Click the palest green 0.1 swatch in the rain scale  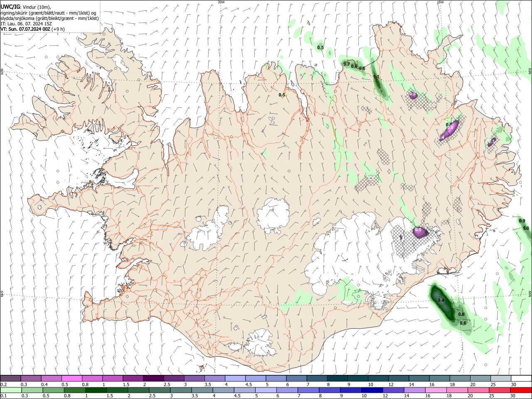(11, 390)
